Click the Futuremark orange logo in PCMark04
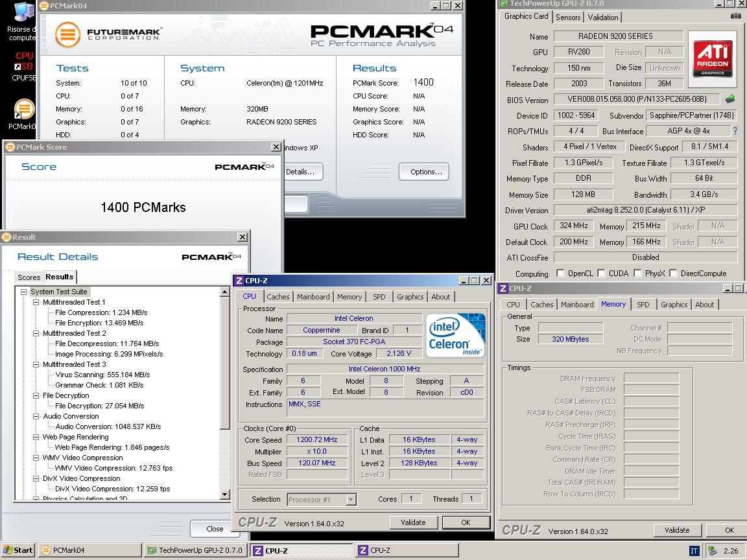Viewport: 747px width, 560px height. (67, 34)
